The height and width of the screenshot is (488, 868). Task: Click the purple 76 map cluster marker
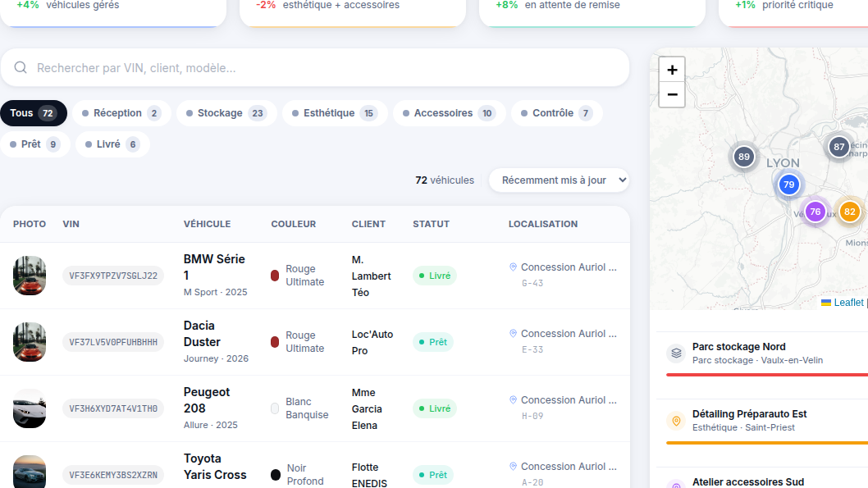click(x=815, y=212)
